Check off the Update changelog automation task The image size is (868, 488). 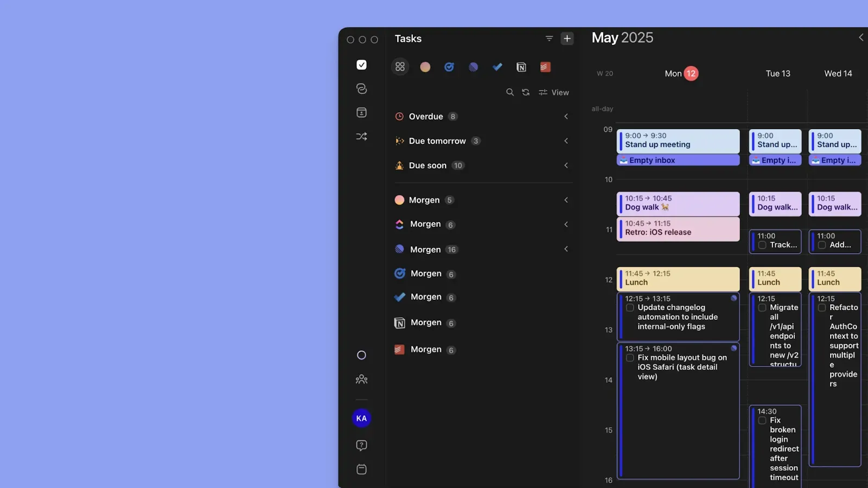630,307
